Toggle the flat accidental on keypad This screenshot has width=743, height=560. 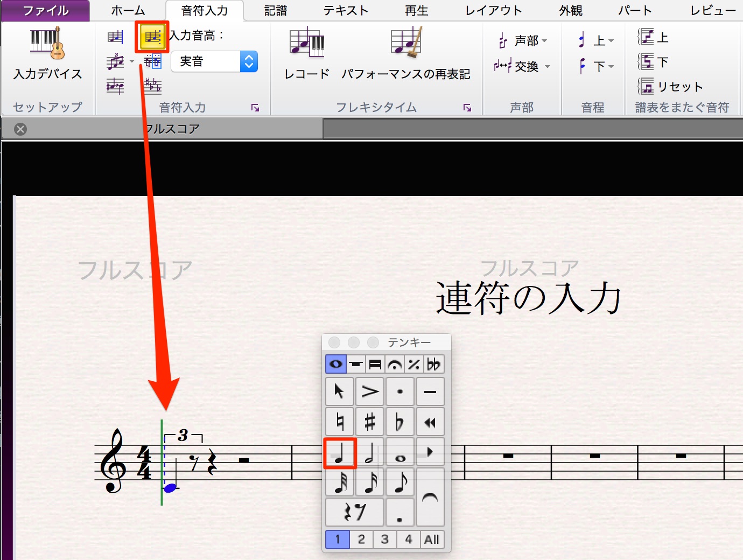pos(400,422)
